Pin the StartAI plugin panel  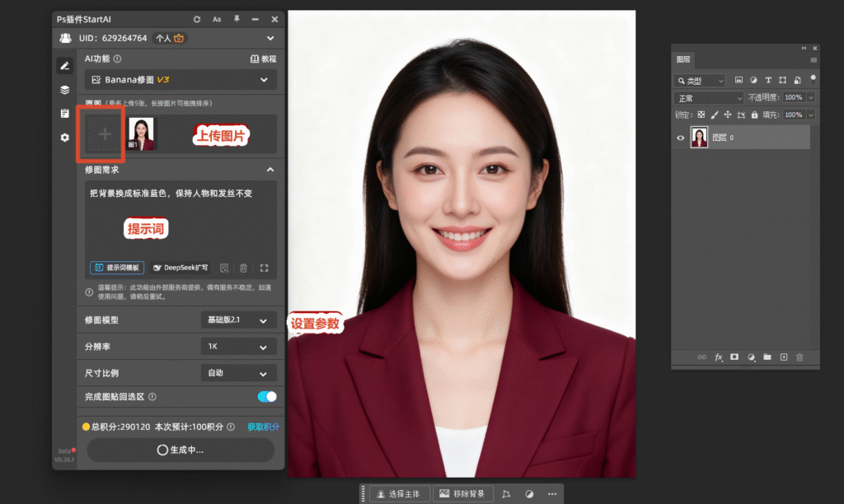(237, 19)
